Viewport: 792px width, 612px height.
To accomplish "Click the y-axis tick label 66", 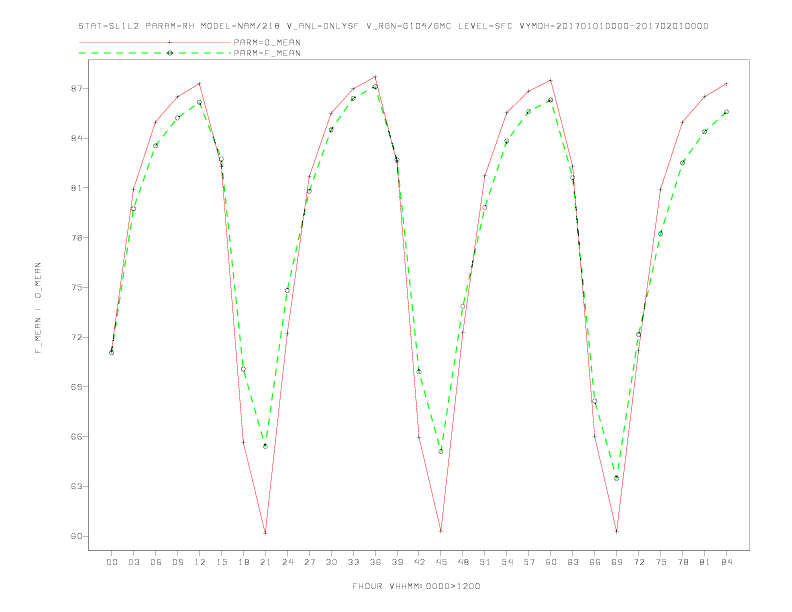I will point(77,437).
